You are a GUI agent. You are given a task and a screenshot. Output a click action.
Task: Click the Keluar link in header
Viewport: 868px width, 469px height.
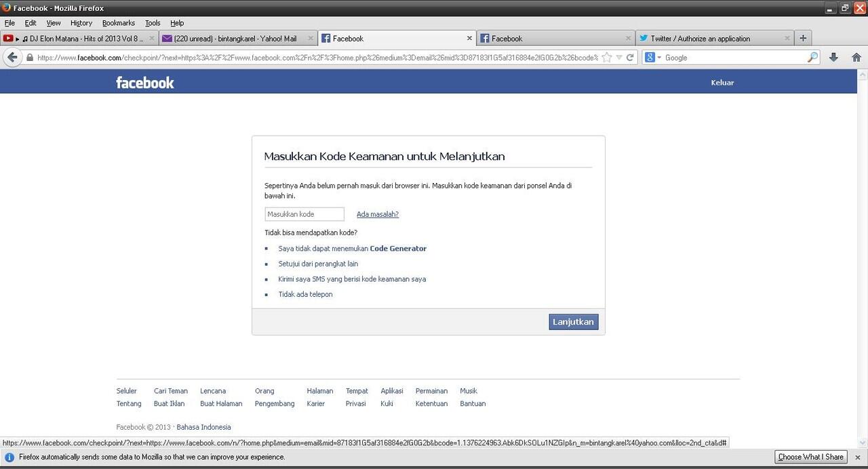point(722,83)
